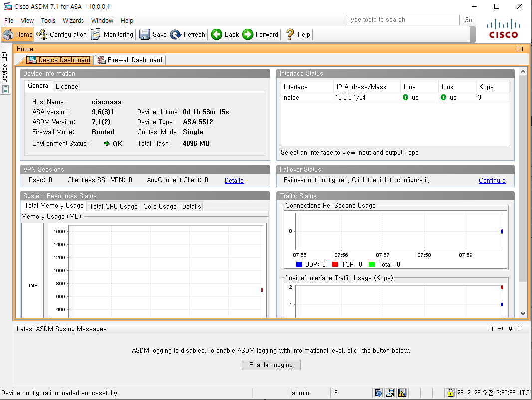Go to the Home view in toolbar

click(18, 34)
